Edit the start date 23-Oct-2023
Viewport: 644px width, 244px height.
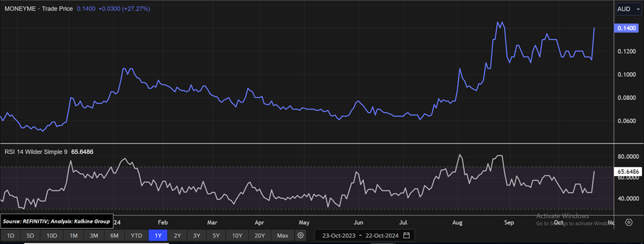point(338,236)
